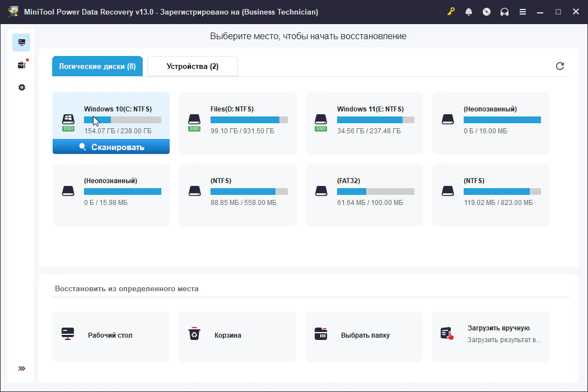Viewport: 588px width, 392px height.
Task: Open the hamburger menu
Action: [x=522, y=12]
